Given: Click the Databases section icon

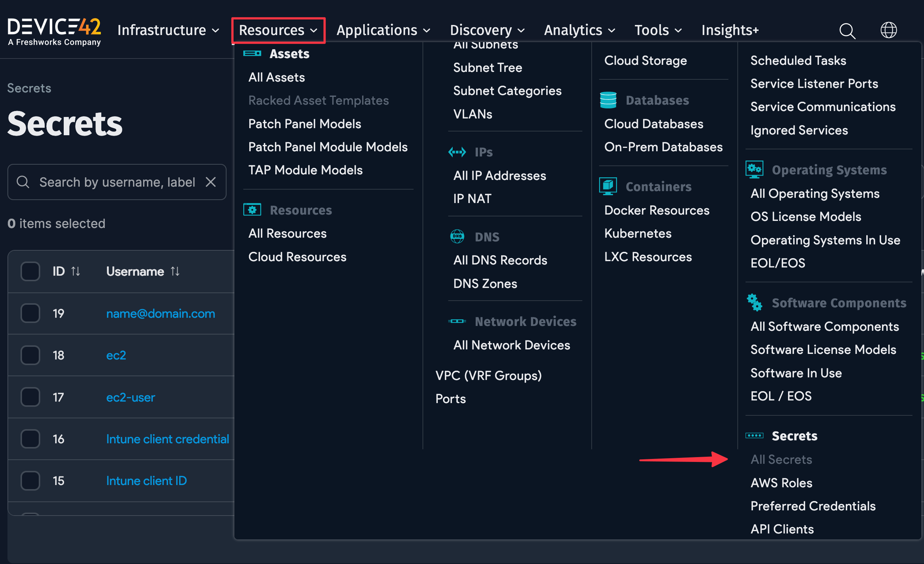Looking at the screenshot, I should [x=608, y=100].
